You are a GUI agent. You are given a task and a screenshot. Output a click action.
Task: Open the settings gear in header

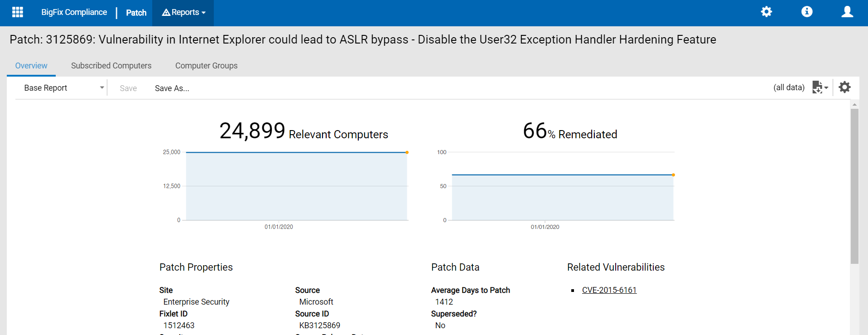point(766,12)
